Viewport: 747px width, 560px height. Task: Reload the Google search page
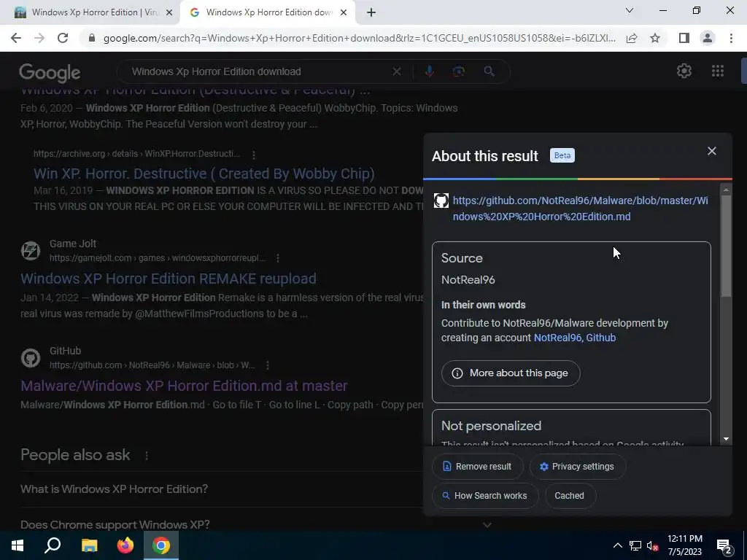(63, 38)
